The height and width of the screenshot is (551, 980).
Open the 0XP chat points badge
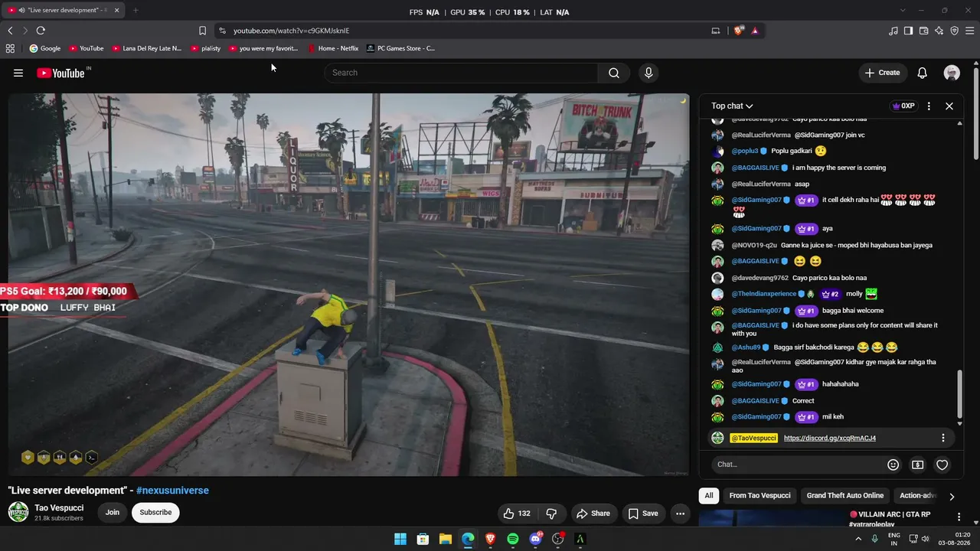pos(903,106)
